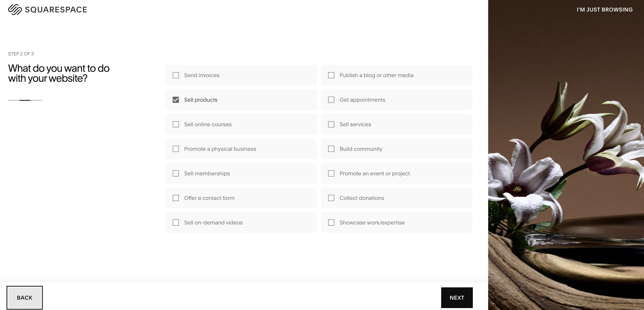Viewport: 644px width, 310px height.
Task: Check the Sell services box
Action: pyautogui.click(x=331, y=124)
